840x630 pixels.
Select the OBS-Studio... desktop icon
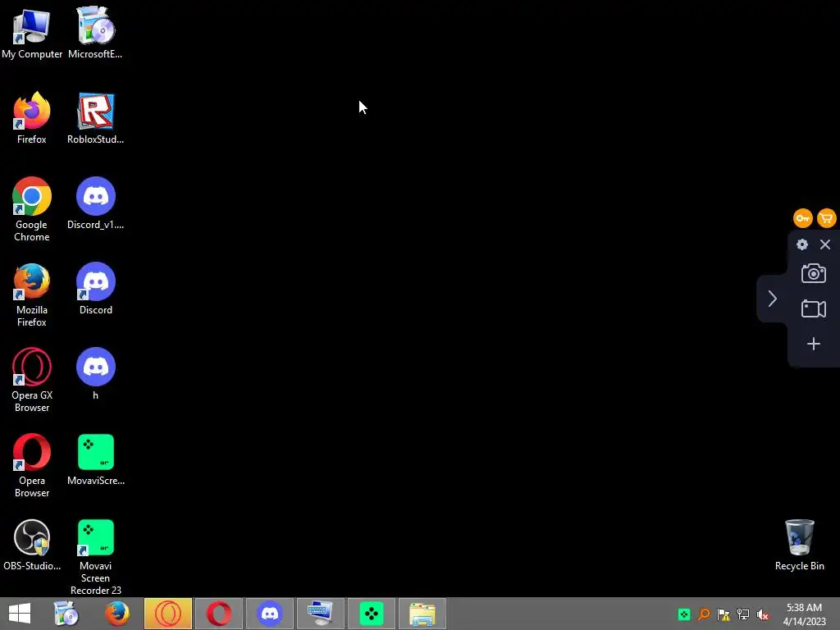32,545
